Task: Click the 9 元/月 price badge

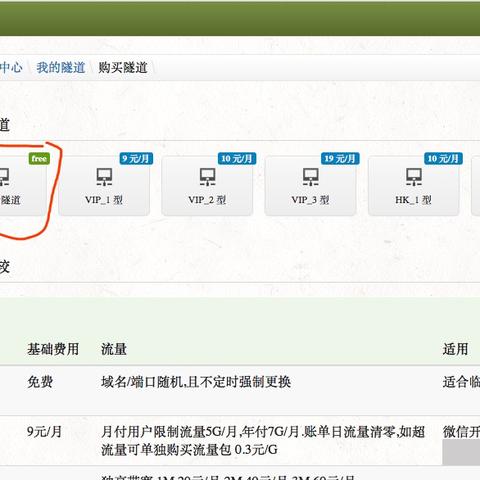Action: click(x=136, y=158)
